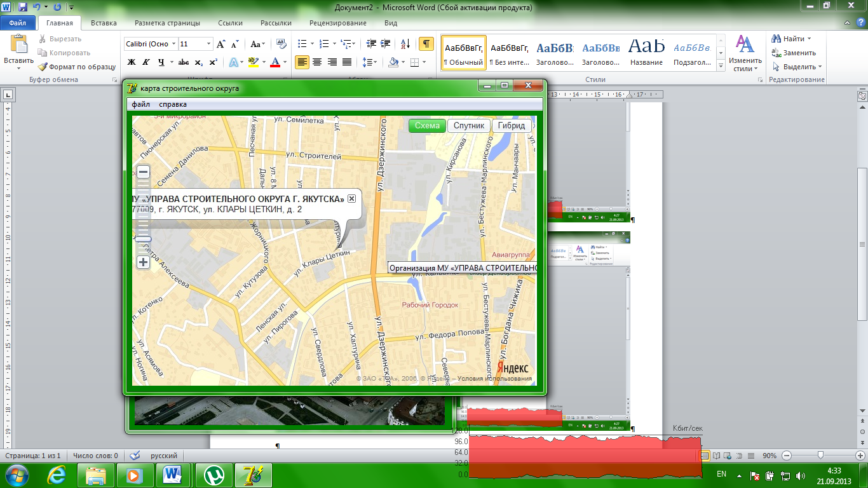868x488 pixels.
Task: Apply italic formatting (К)
Action: pyautogui.click(x=146, y=62)
